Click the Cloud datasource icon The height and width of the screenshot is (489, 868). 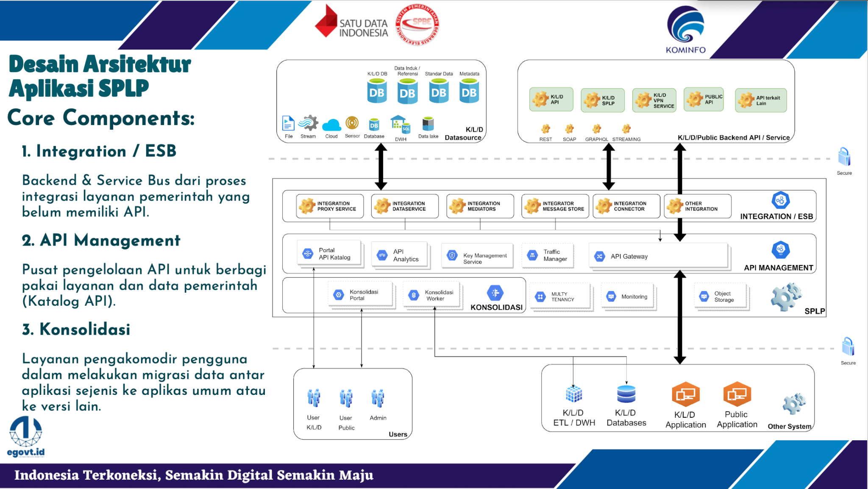(x=331, y=126)
